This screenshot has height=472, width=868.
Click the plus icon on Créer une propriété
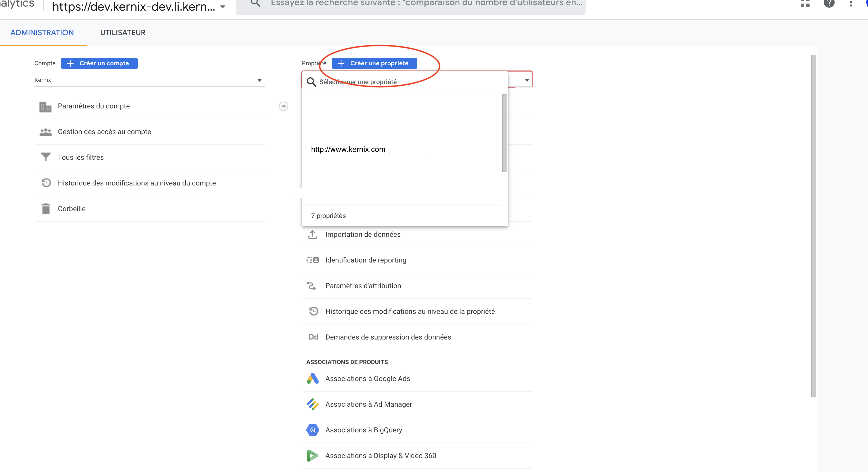pyautogui.click(x=341, y=63)
